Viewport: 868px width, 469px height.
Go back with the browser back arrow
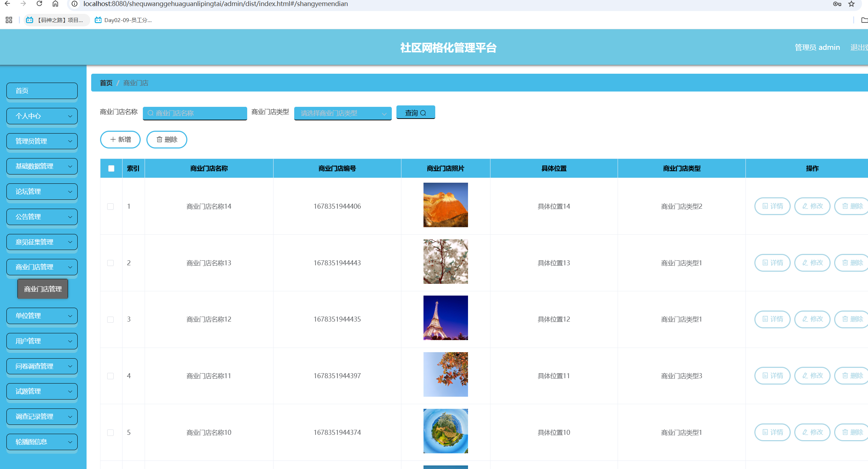pos(7,4)
